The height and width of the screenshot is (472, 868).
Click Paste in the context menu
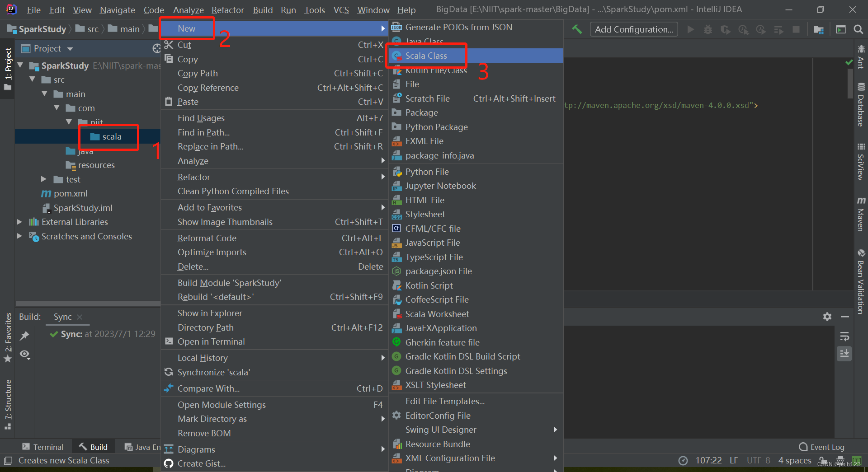tap(274, 102)
